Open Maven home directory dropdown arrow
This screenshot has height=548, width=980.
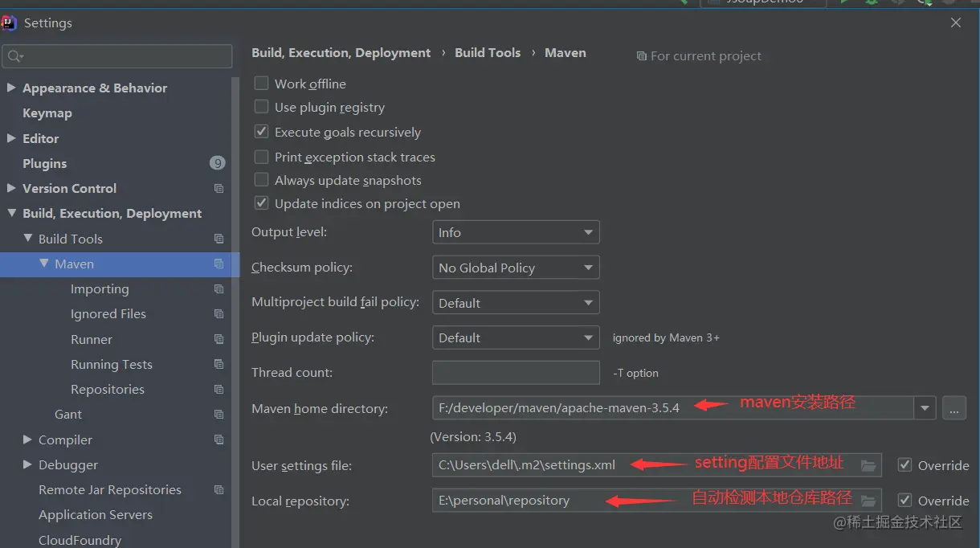coord(925,408)
